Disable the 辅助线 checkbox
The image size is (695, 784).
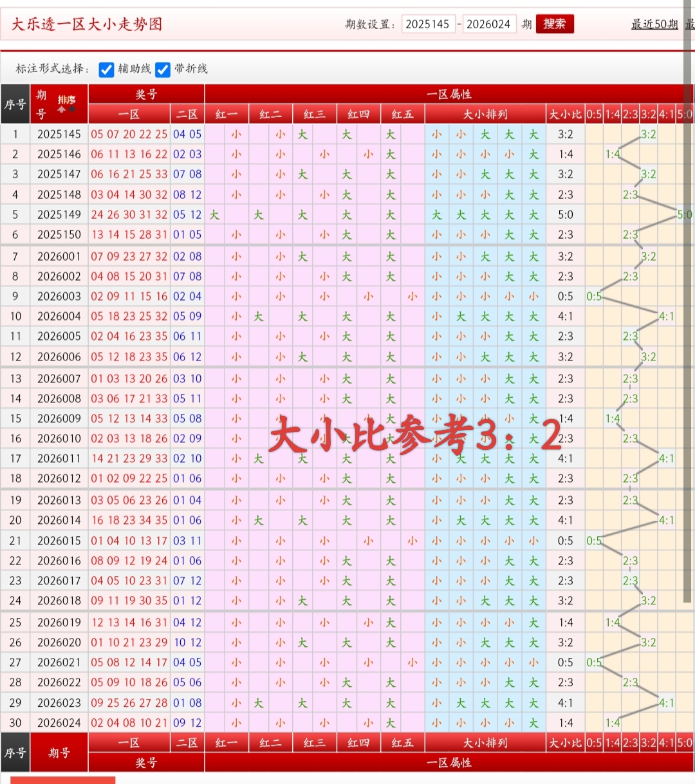pos(106,70)
